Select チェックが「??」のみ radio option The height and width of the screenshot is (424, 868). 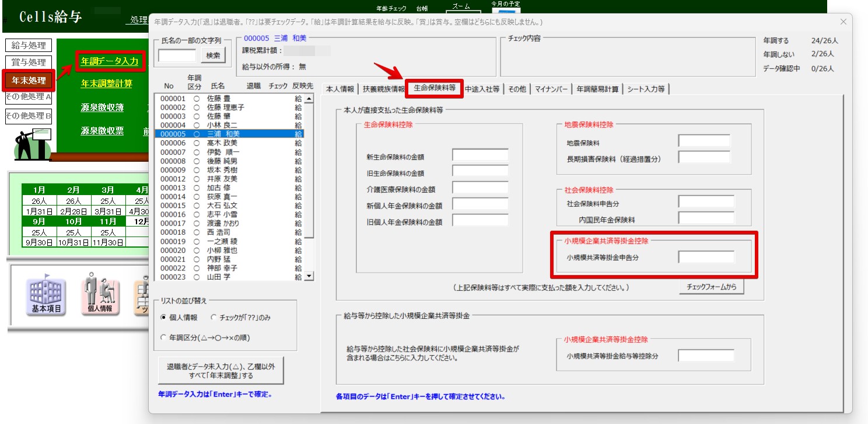(213, 318)
